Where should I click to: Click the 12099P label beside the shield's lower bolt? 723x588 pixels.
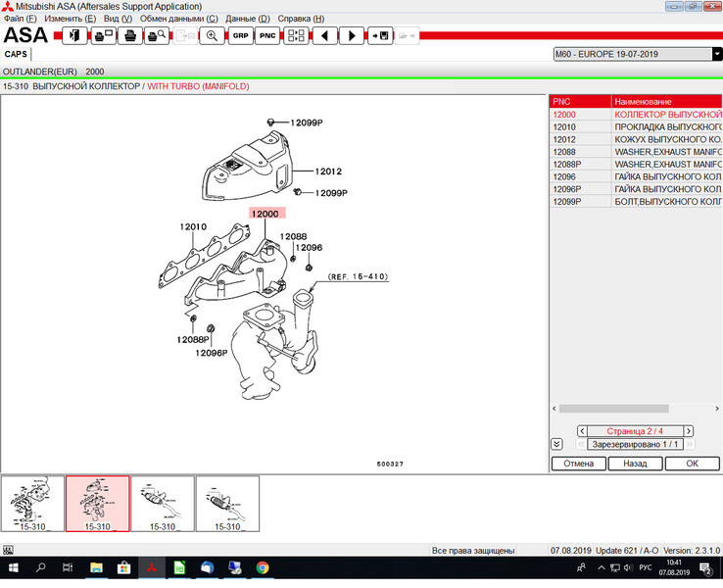(331, 193)
